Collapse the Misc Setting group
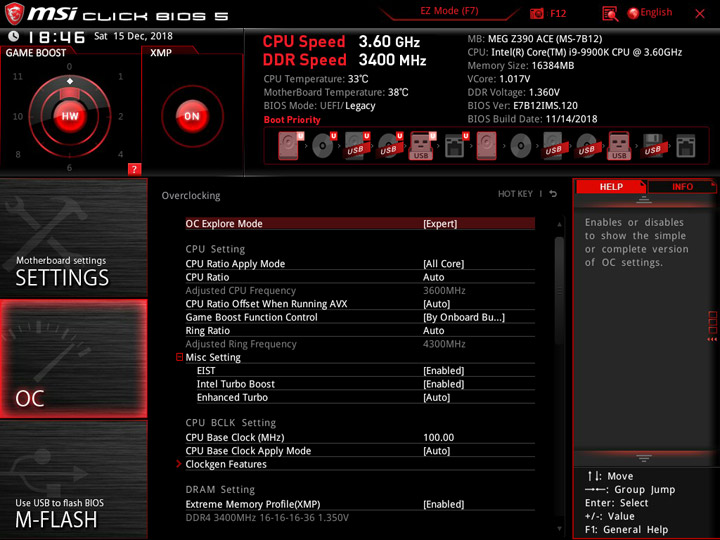This screenshot has height=540, width=720. click(x=180, y=357)
